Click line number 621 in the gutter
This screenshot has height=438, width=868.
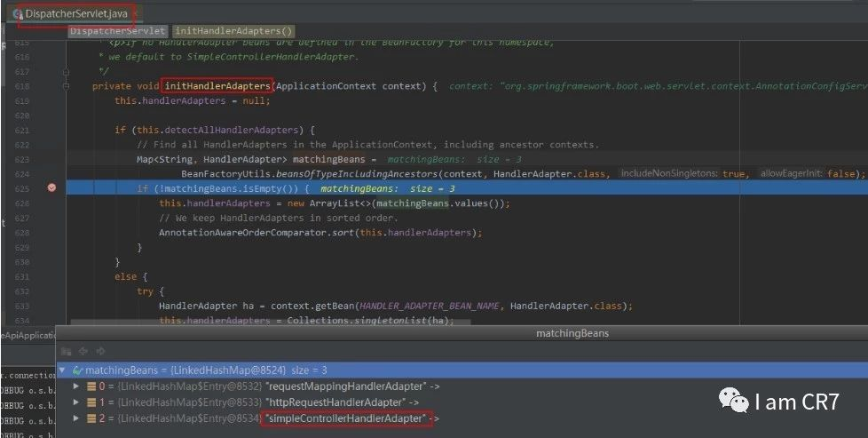(x=21, y=131)
